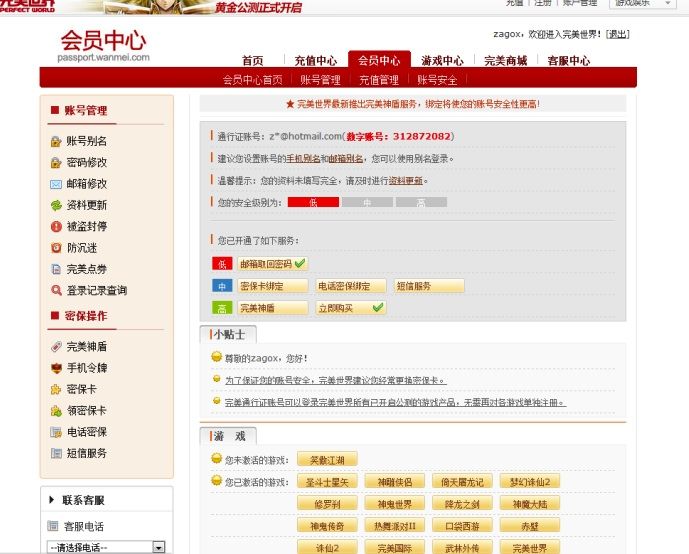Click the 圣斗士星矢 game button
The width and height of the screenshot is (689, 554).
(327, 482)
